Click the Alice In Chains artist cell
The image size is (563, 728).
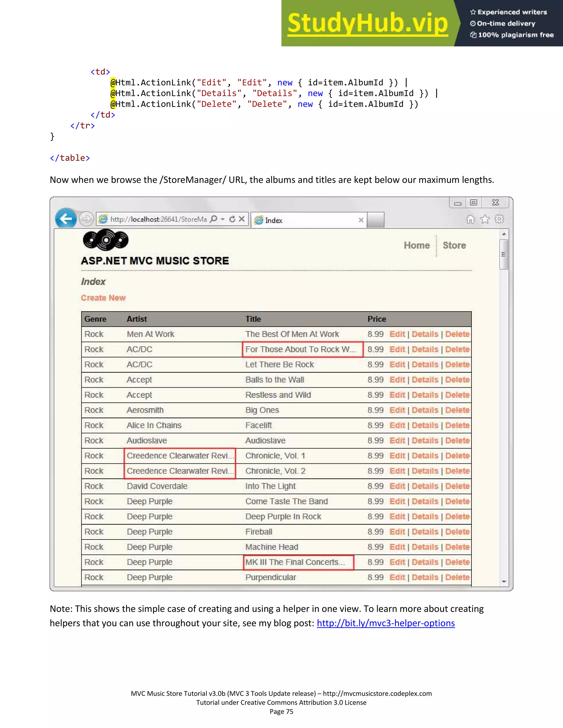pos(154,425)
